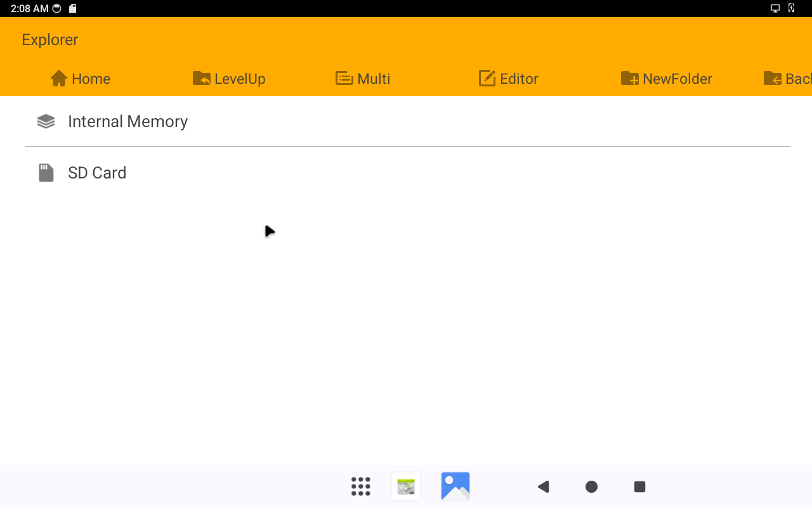This screenshot has width=812, height=508.
Task: Tap the Android home circle button
Action: coord(591,486)
